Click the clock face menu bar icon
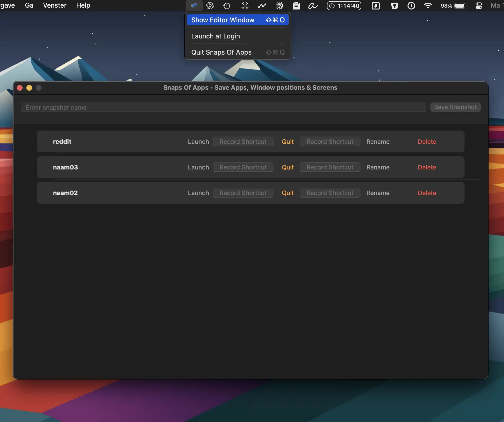Viewport: 504px width, 422px height. coord(411,5)
